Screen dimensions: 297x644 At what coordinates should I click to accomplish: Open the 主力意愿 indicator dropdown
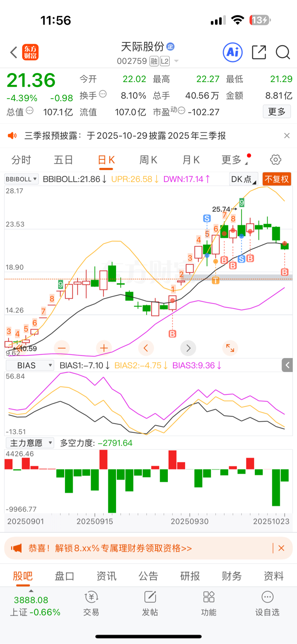(30, 443)
